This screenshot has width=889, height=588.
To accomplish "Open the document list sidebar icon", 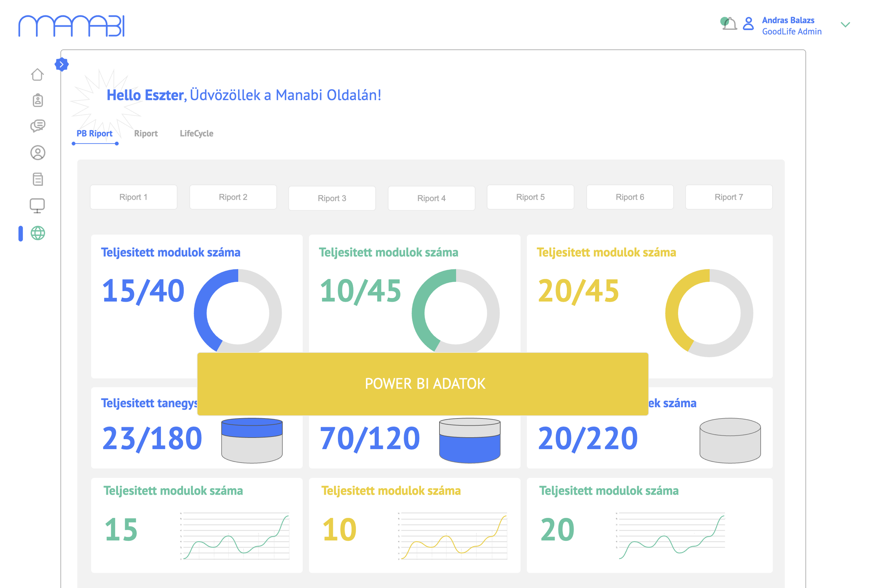I will point(38,179).
